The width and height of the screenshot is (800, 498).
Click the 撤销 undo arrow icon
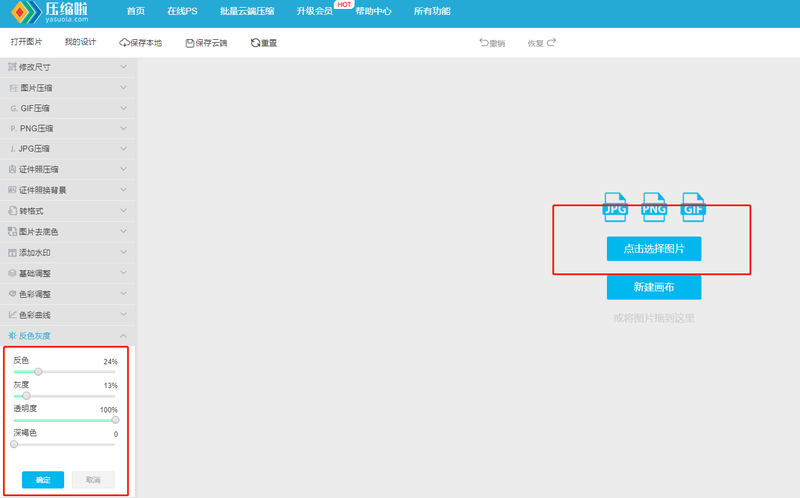[x=484, y=43]
